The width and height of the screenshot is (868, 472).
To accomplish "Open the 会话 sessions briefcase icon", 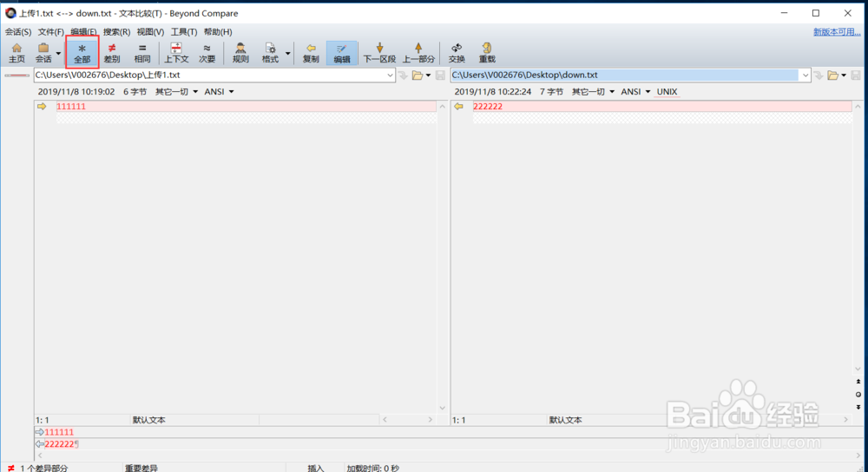I will coord(43,53).
